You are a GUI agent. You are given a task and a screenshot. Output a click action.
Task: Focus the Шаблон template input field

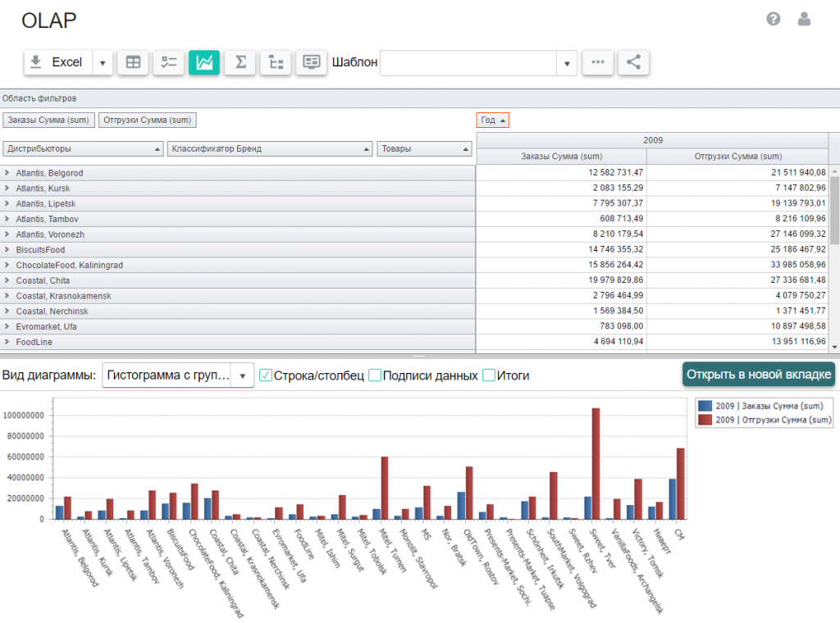coord(468,63)
